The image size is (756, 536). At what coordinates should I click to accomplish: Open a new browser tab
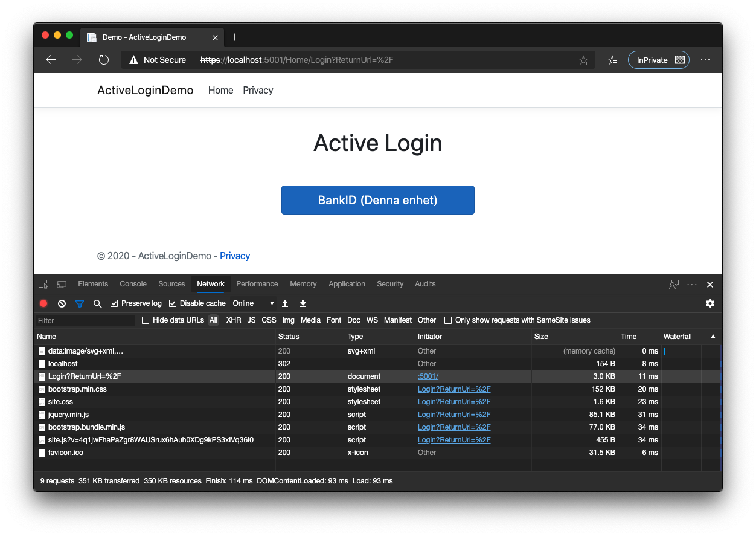coord(235,37)
